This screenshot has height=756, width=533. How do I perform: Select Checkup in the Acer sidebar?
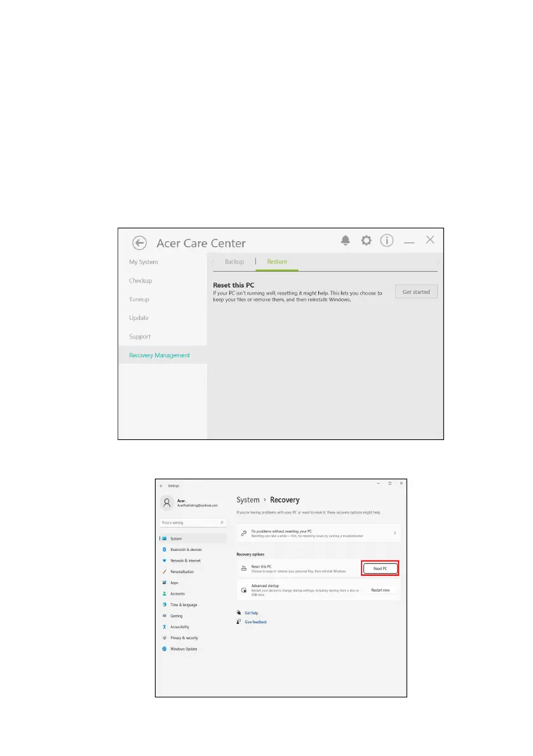point(140,281)
